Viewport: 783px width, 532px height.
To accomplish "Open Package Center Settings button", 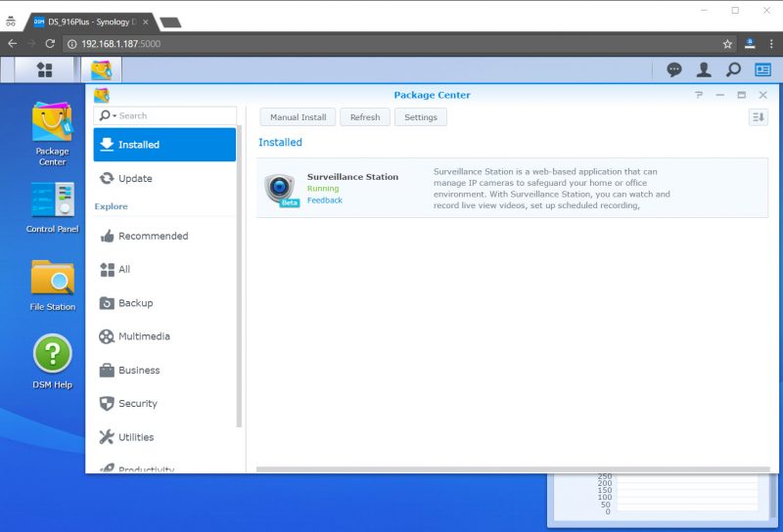I will (x=421, y=117).
